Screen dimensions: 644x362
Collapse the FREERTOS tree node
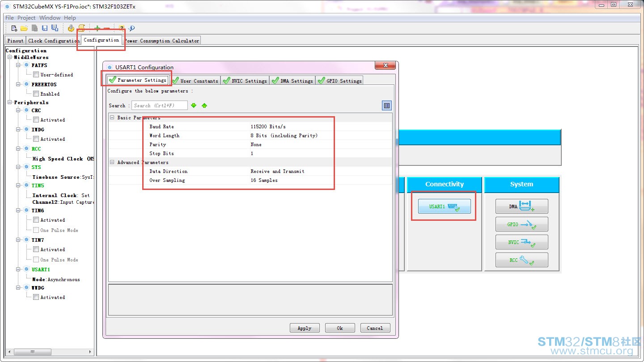19,84
